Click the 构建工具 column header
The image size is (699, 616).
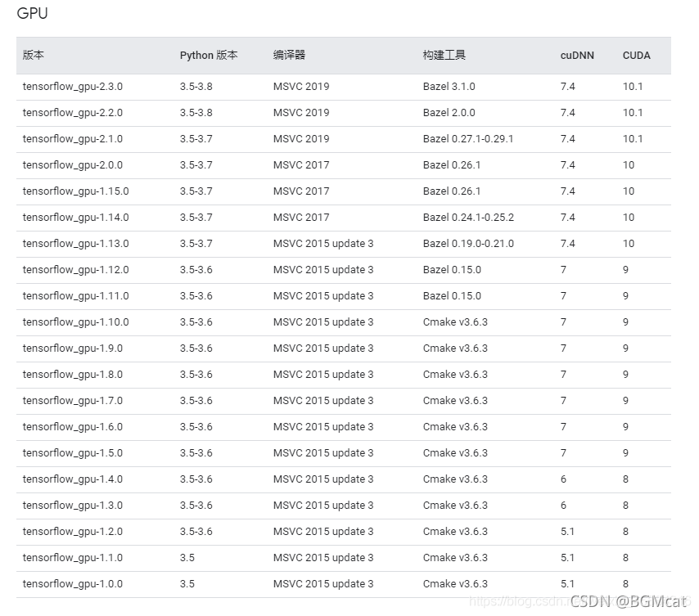click(444, 56)
